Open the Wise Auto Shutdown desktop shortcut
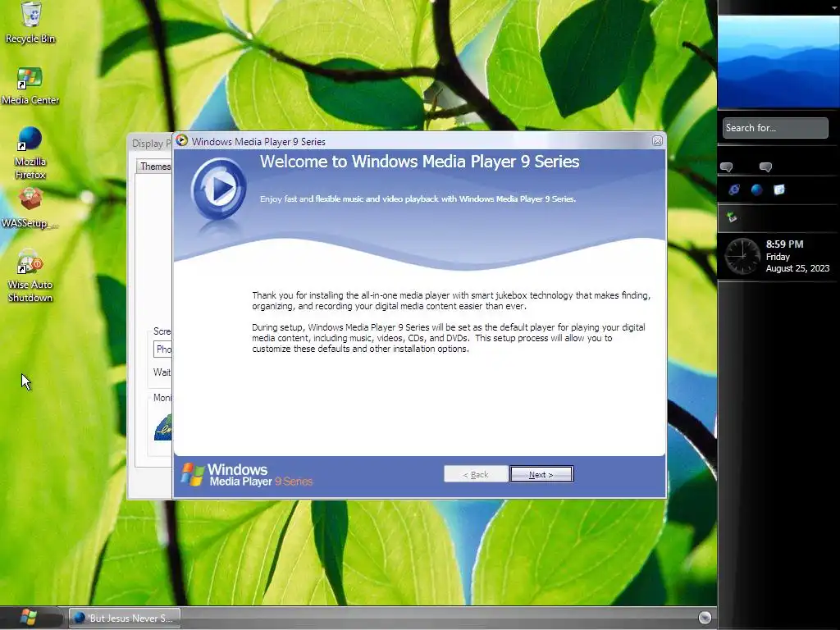The height and width of the screenshot is (630, 840). coord(30,276)
